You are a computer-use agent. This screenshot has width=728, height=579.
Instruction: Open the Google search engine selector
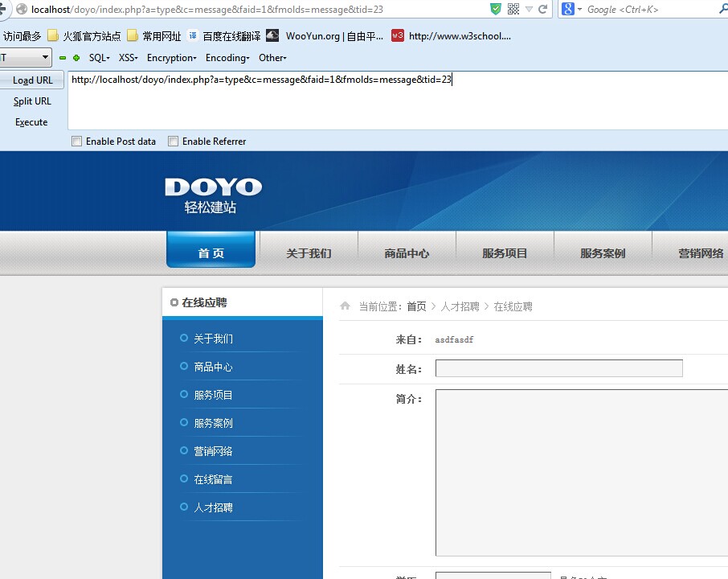click(x=571, y=9)
